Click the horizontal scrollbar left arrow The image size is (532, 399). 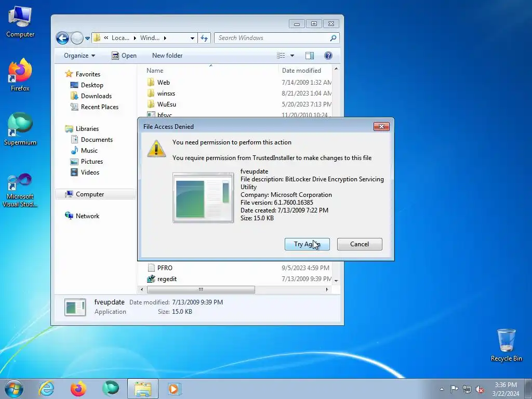(x=142, y=289)
